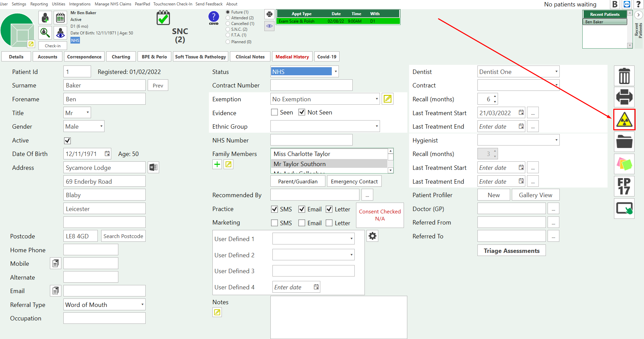Open the colored sticky notes icon
Viewport: 644px width, 339px height.
point(624,164)
